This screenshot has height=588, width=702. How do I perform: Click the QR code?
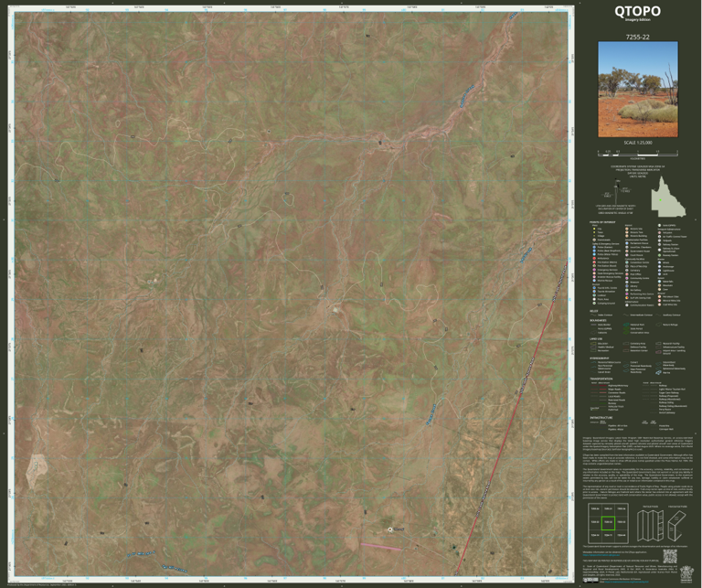click(x=670, y=556)
